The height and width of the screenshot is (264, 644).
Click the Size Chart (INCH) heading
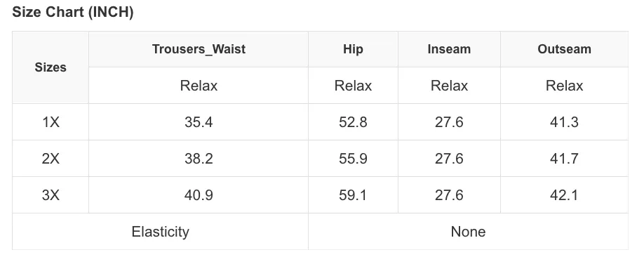click(x=73, y=13)
